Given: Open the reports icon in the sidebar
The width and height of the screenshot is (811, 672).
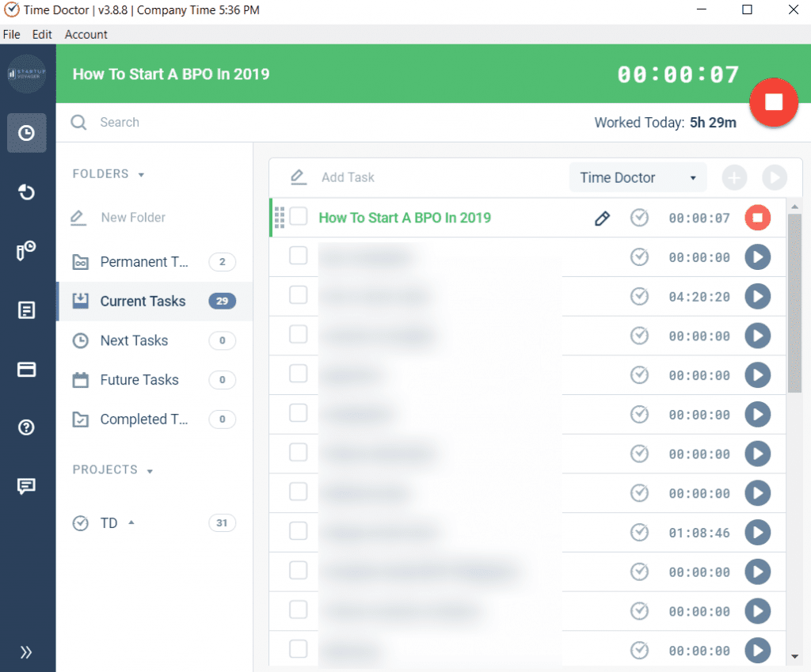Looking at the screenshot, I should point(26,309).
